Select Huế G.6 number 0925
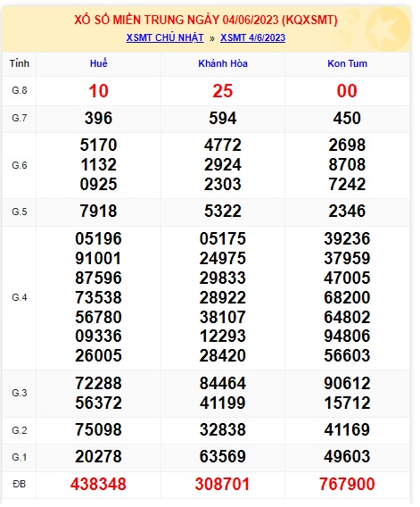Image resolution: width=420 pixels, height=507 pixels. tap(99, 184)
